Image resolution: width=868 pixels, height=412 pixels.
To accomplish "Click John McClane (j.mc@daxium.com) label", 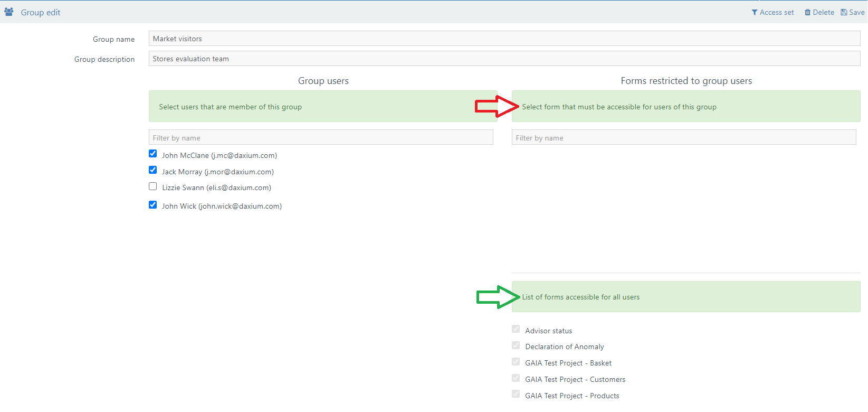I will tap(220, 155).
